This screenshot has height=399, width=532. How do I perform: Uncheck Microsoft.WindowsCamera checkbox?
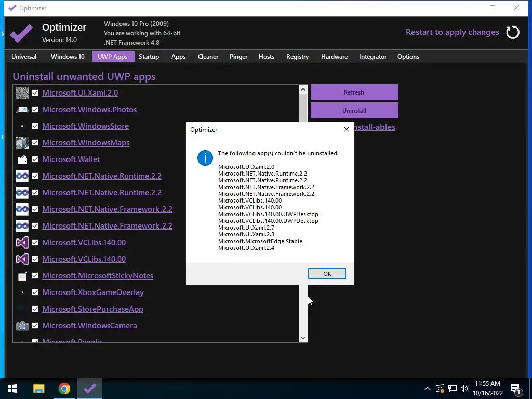click(x=35, y=325)
